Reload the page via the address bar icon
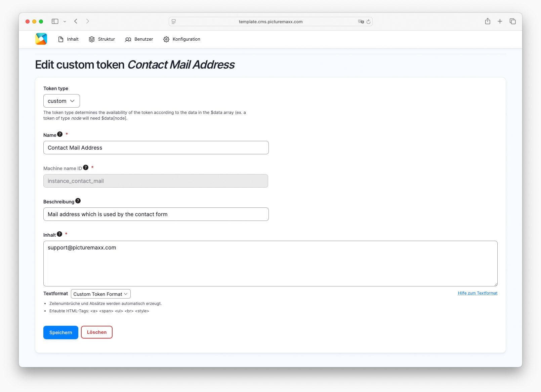Viewport: 541px width, 392px height. 369,22
